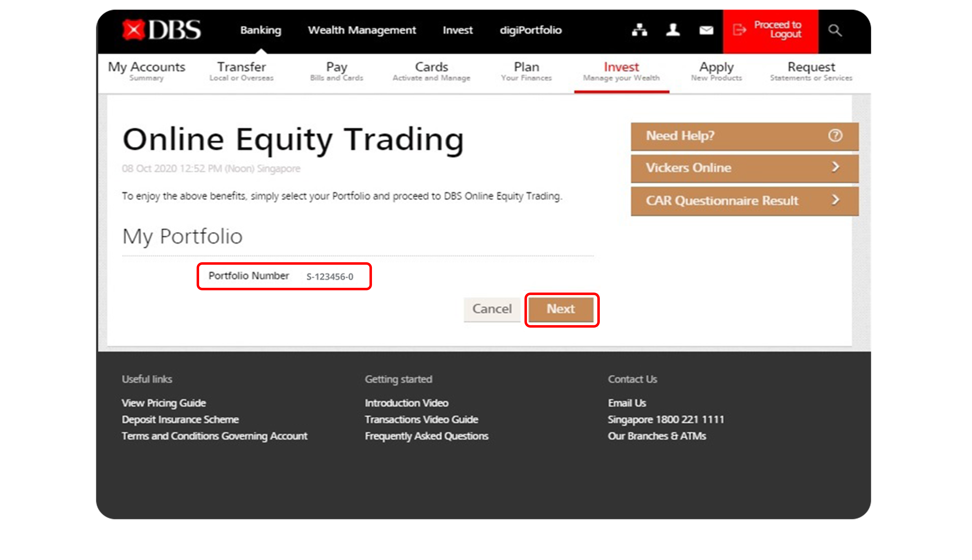Open the digiPortfolio top menu
The width and height of the screenshot is (972, 560).
click(x=531, y=30)
